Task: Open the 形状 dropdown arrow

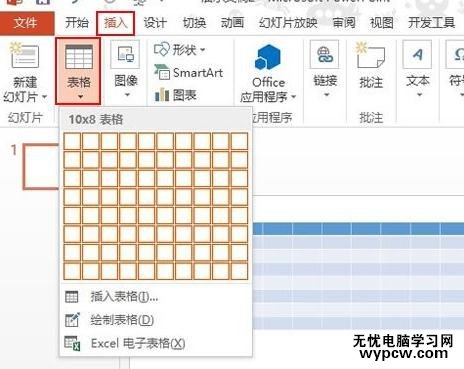Action: point(202,50)
